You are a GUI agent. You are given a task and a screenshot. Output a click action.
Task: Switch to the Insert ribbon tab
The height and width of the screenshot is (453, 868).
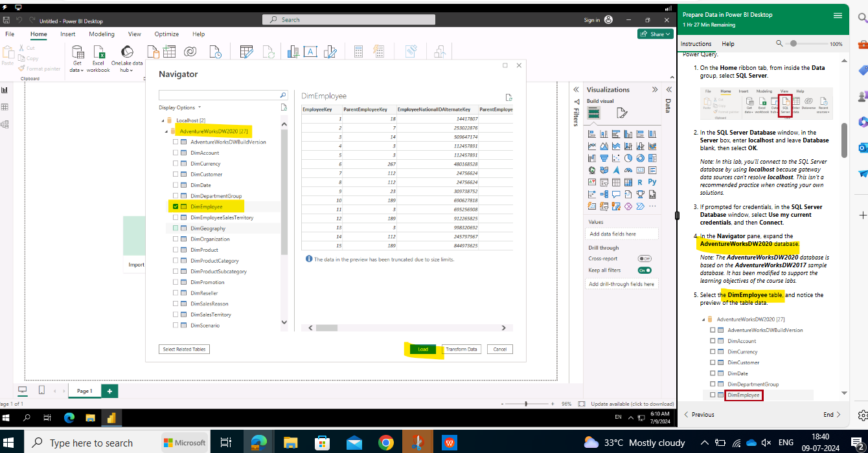[x=67, y=34]
